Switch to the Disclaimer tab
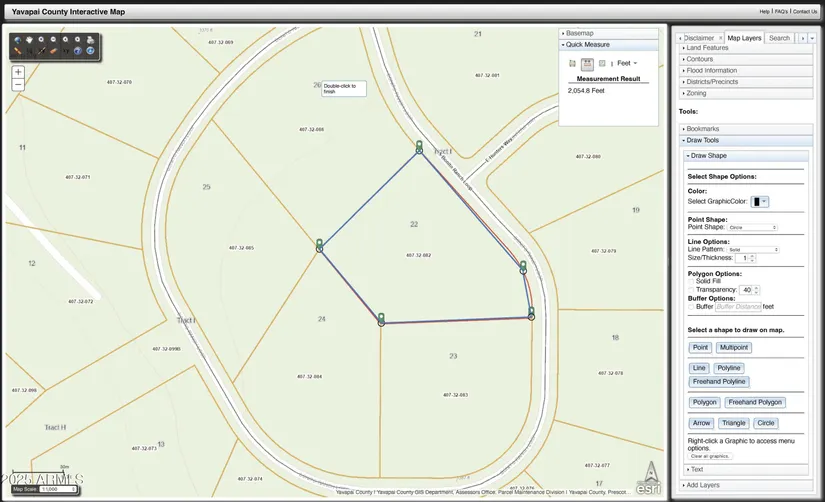 (699, 38)
